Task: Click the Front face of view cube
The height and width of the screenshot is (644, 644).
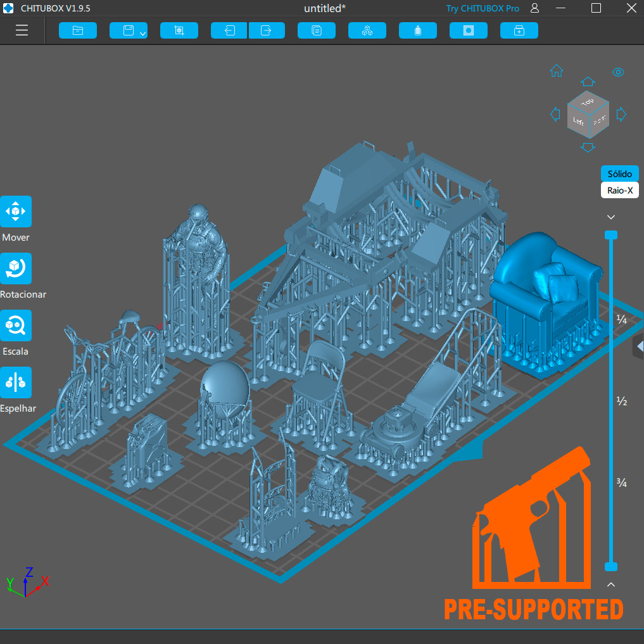Action: (x=599, y=120)
